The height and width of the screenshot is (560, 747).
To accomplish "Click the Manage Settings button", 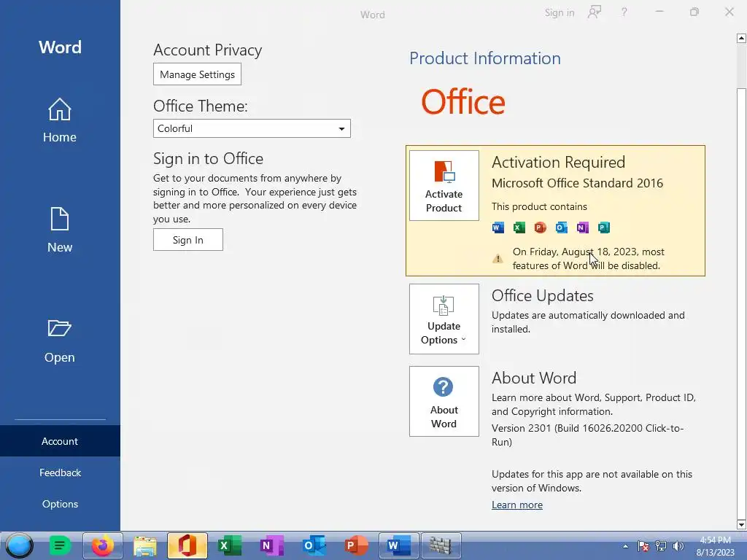I will tap(197, 74).
